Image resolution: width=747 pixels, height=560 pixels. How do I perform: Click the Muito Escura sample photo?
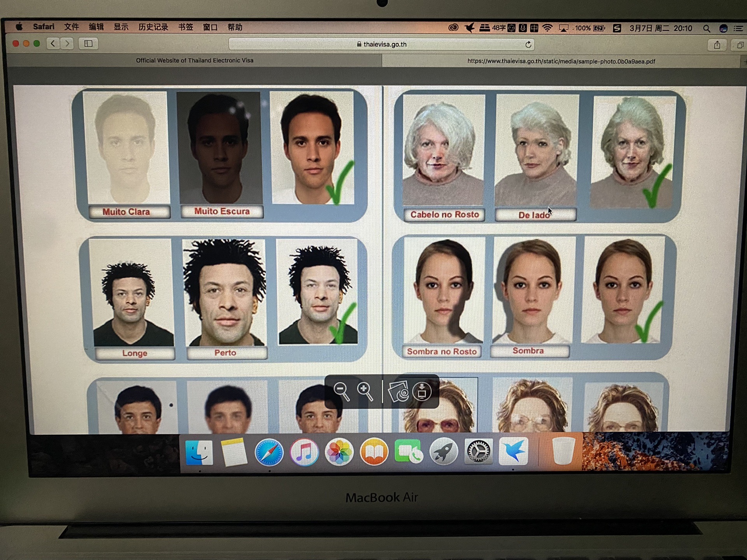coord(220,147)
